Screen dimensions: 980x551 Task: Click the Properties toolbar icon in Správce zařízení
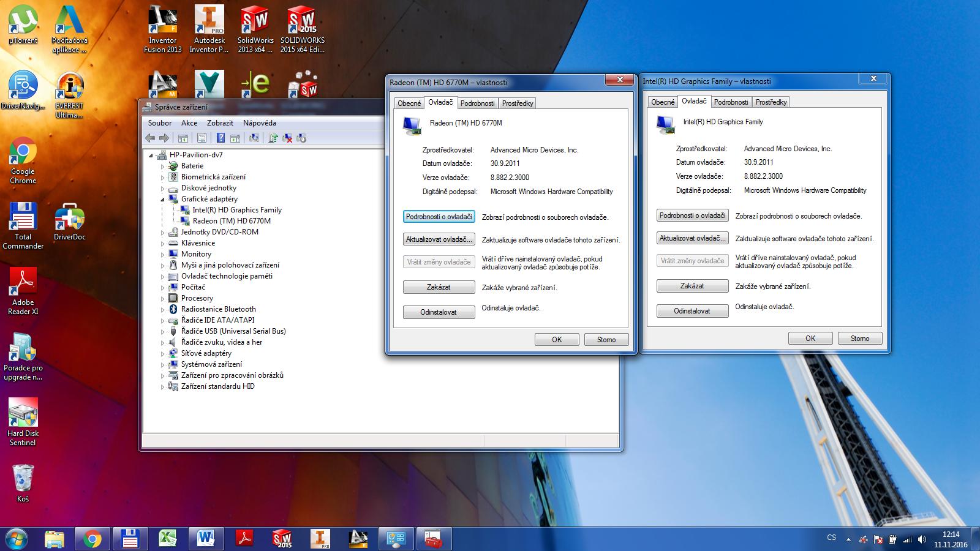click(202, 138)
